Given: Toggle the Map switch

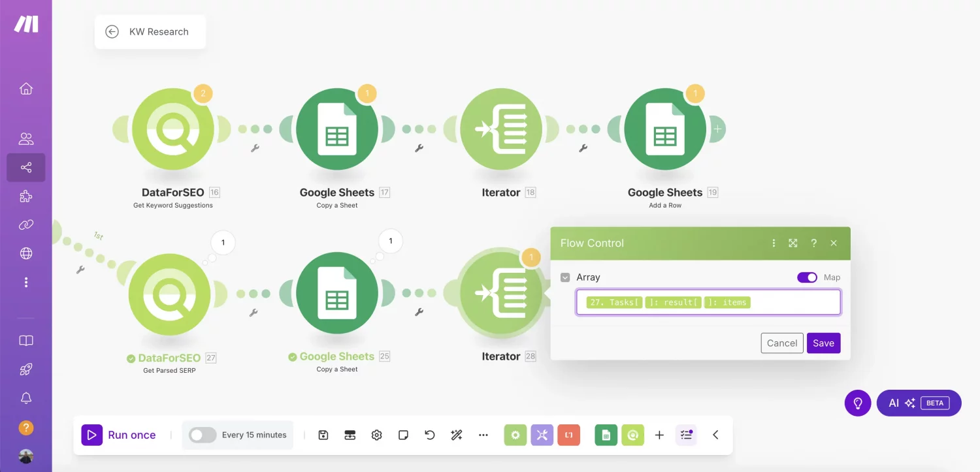Looking at the screenshot, I should pyautogui.click(x=808, y=277).
